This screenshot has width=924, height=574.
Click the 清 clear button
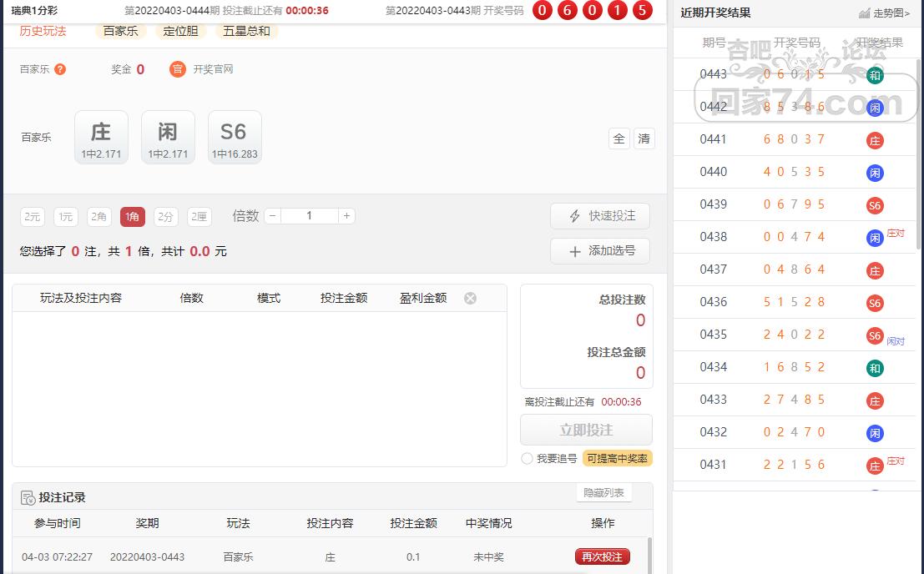coord(644,139)
